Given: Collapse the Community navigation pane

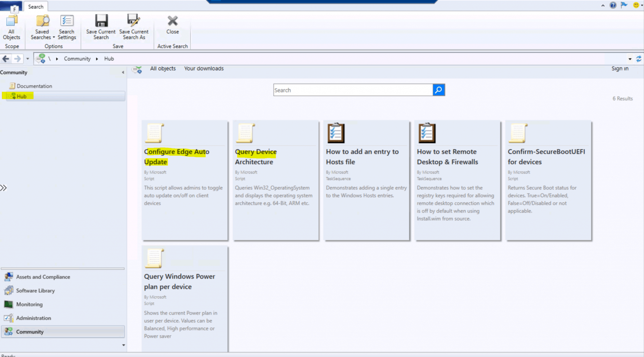Looking at the screenshot, I should pos(123,72).
